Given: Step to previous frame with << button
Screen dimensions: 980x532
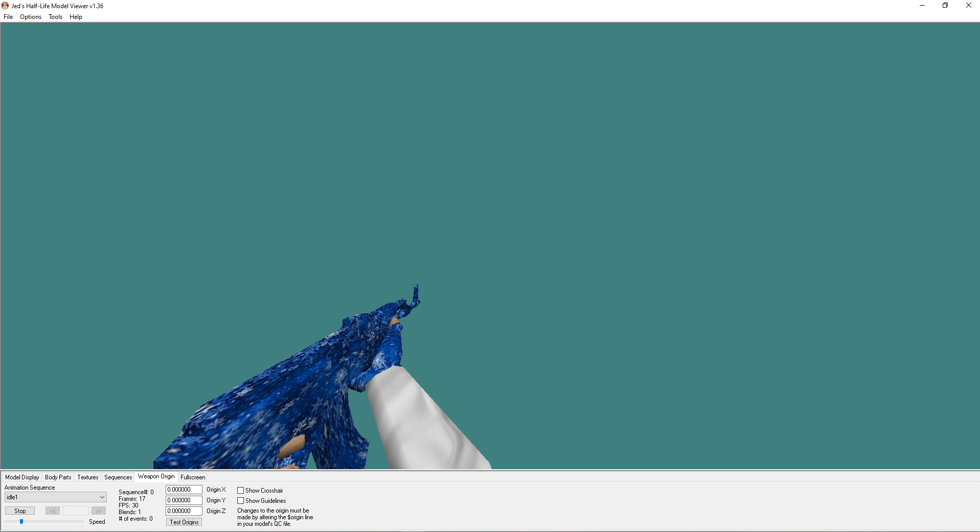Looking at the screenshot, I should coord(53,511).
